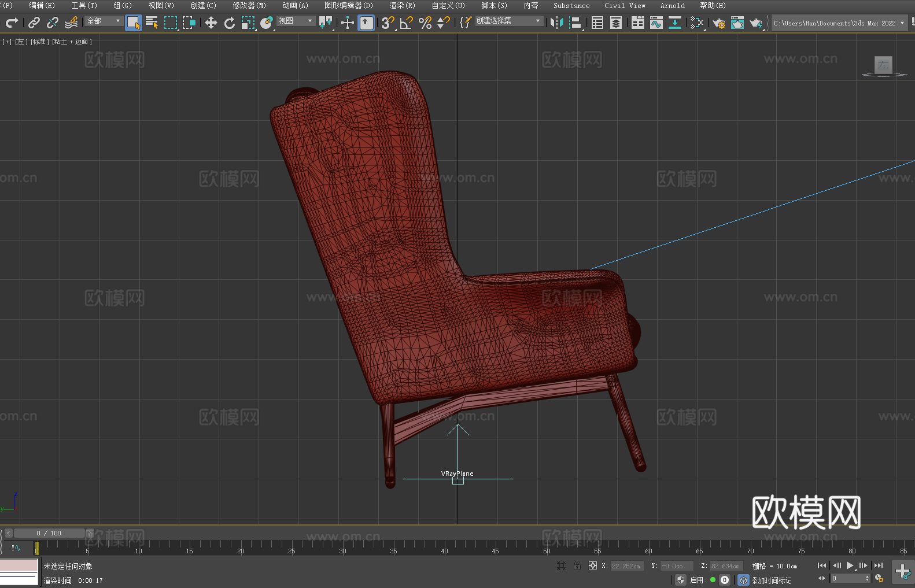The width and height of the screenshot is (915, 588).
Task: Toggle the ribbon display icon
Action: 638,23
